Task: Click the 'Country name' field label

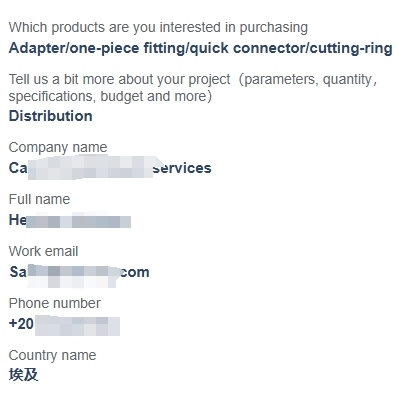Action: pyautogui.click(x=52, y=355)
